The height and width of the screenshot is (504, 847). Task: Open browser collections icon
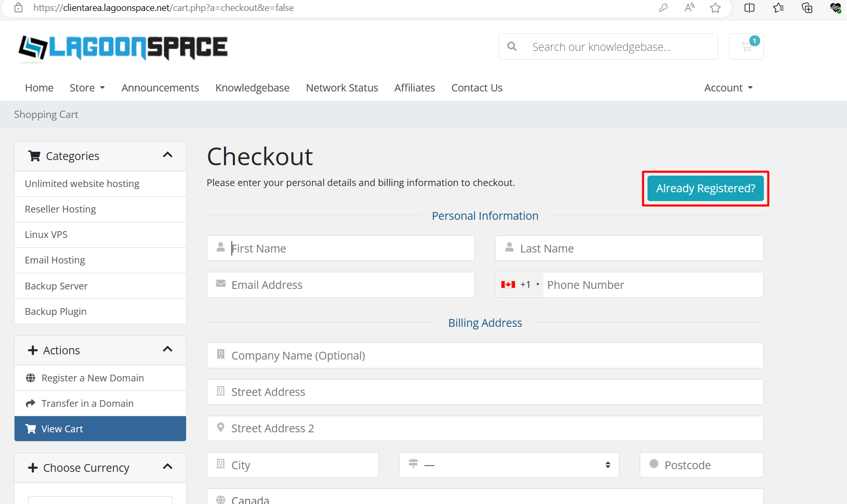(x=807, y=8)
